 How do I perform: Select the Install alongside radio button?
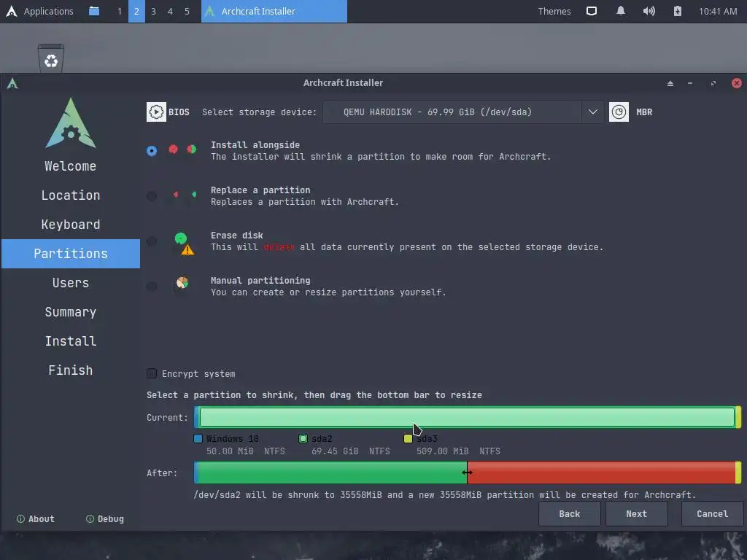tap(152, 151)
